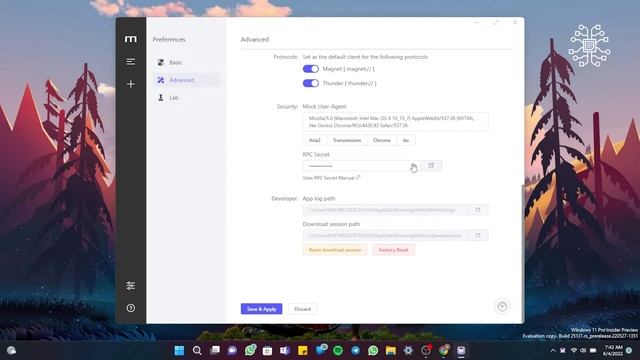640x360 pixels.
Task: Click Reset download session button
Action: click(x=335, y=250)
